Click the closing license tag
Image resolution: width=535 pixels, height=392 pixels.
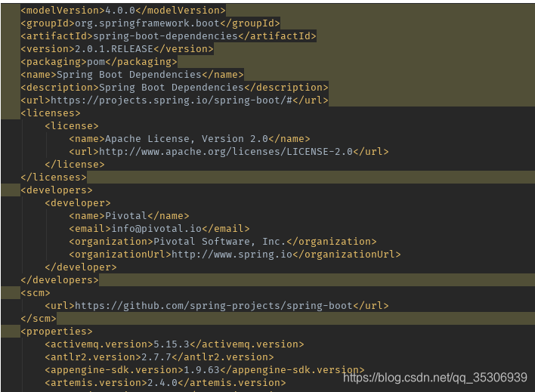point(75,165)
